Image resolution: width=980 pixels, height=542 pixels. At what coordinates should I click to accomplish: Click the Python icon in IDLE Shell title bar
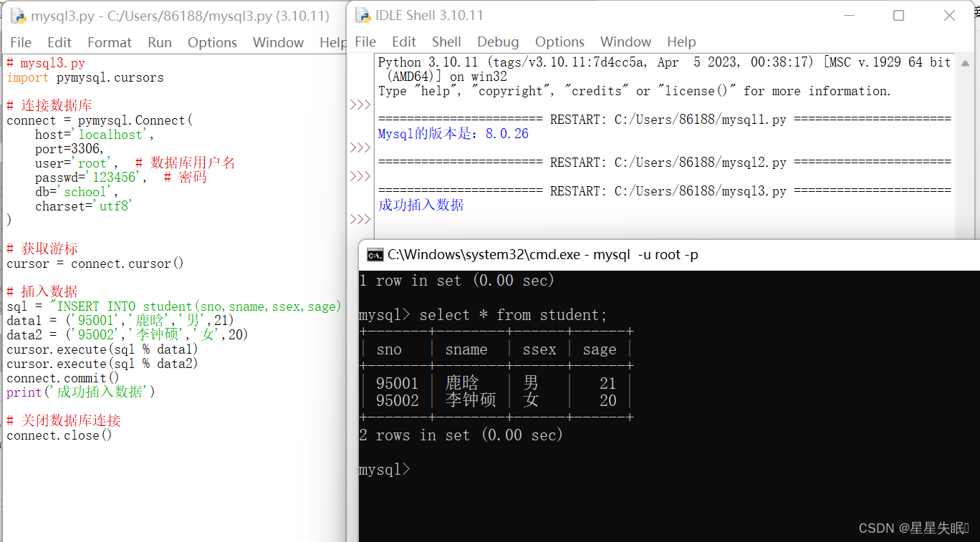pos(362,14)
